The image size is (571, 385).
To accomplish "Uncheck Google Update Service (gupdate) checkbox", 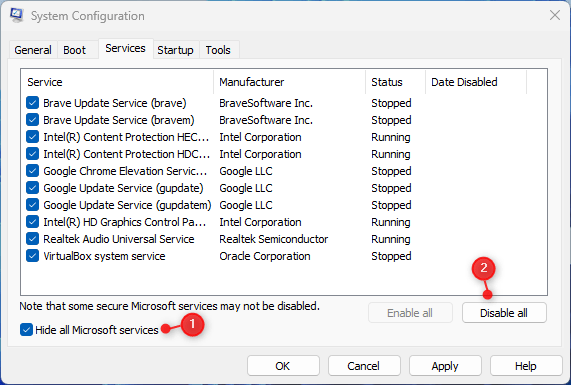I will coord(32,188).
